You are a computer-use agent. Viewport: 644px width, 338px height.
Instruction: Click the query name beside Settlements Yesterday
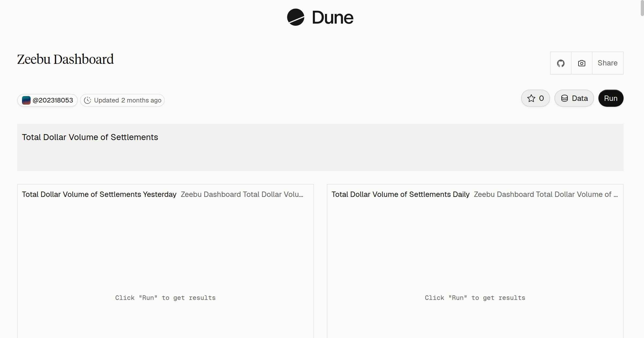click(x=242, y=194)
